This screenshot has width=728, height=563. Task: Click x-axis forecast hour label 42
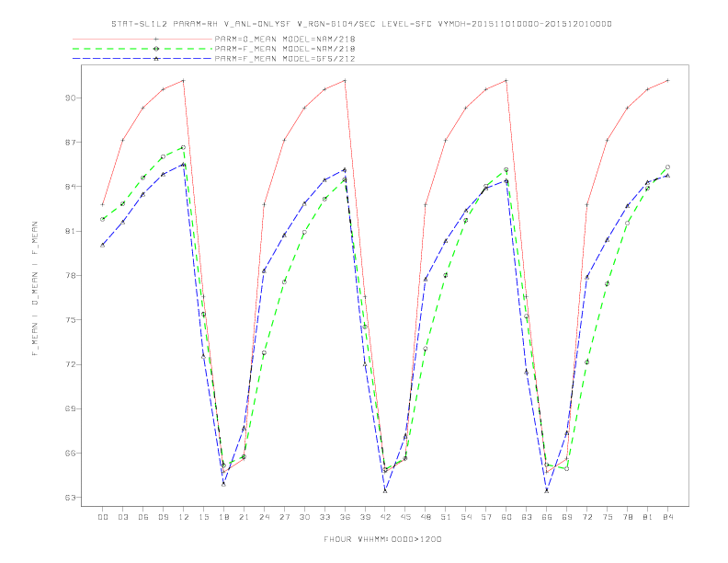pyautogui.click(x=385, y=517)
